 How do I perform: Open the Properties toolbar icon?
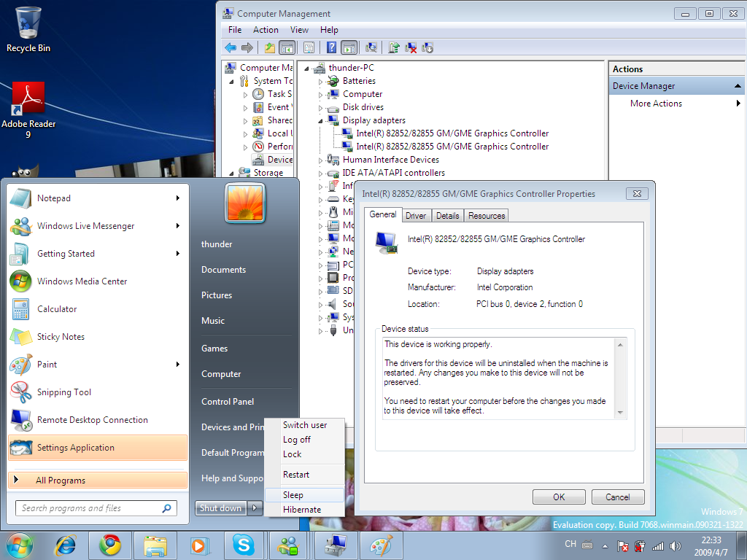(x=309, y=47)
